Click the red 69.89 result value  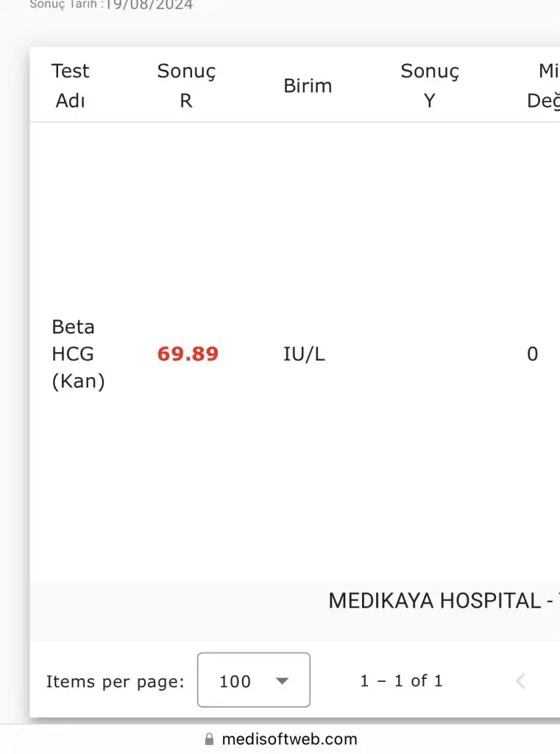(x=188, y=354)
